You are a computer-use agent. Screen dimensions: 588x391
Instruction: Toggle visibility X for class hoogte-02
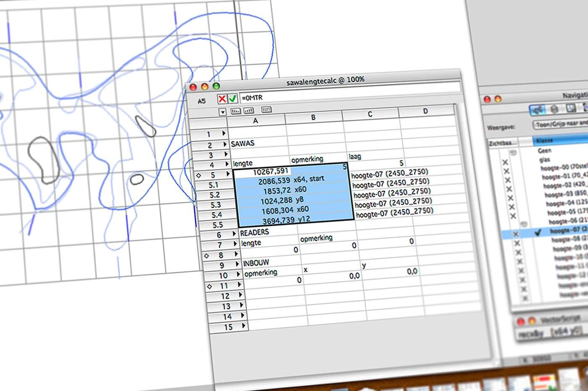click(509, 189)
